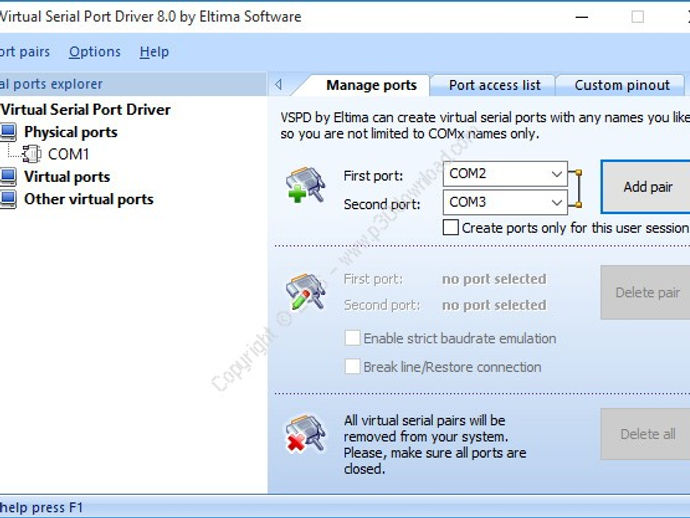The height and width of the screenshot is (518, 690).
Task: Open the Second port COM3 dropdown
Action: 505,202
